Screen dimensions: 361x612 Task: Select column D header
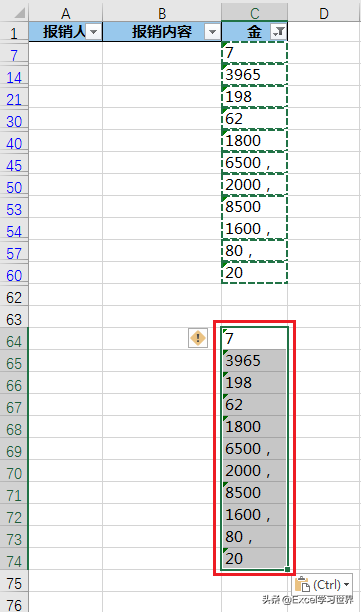coord(324,13)
